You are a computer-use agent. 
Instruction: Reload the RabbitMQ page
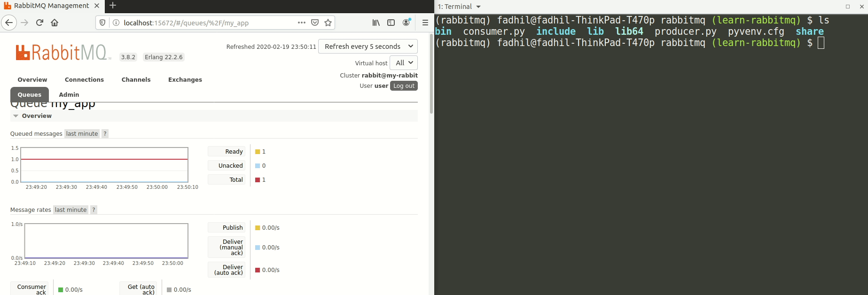pyautogui.click(x=40, y=23)
